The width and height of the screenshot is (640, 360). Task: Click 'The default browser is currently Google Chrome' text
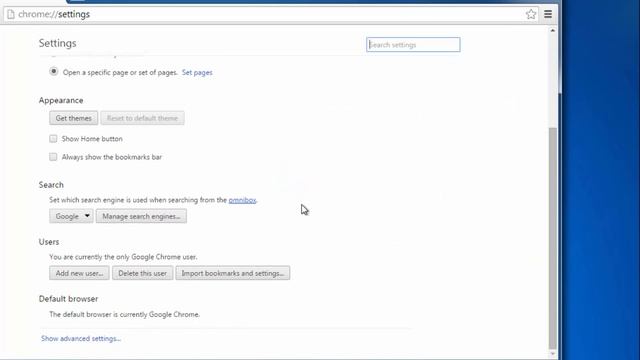[124, 315]
